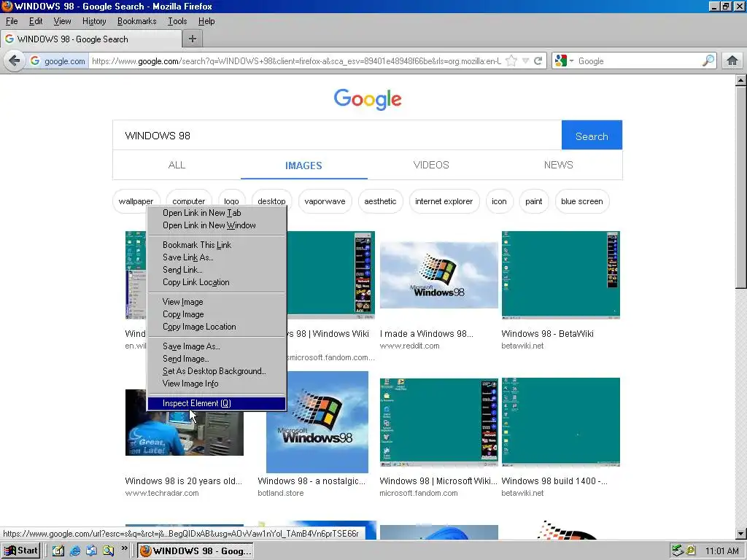Open Windows 98 build 1400 result link
The height and width of the screenshot is (560, 747).
(554, 481)
